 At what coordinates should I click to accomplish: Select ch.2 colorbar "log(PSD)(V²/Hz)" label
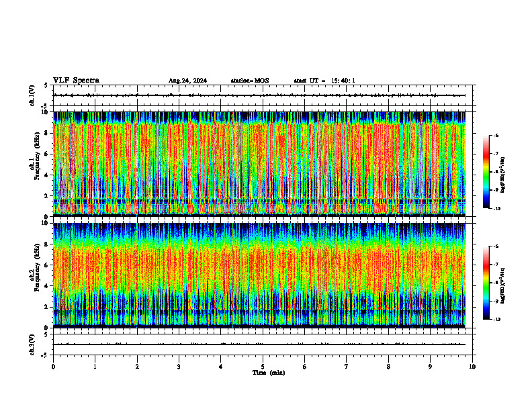[x=502, y=285]
